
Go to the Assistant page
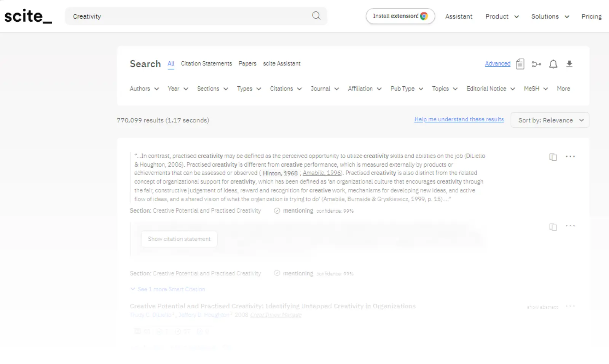click(x=459, y=16)
